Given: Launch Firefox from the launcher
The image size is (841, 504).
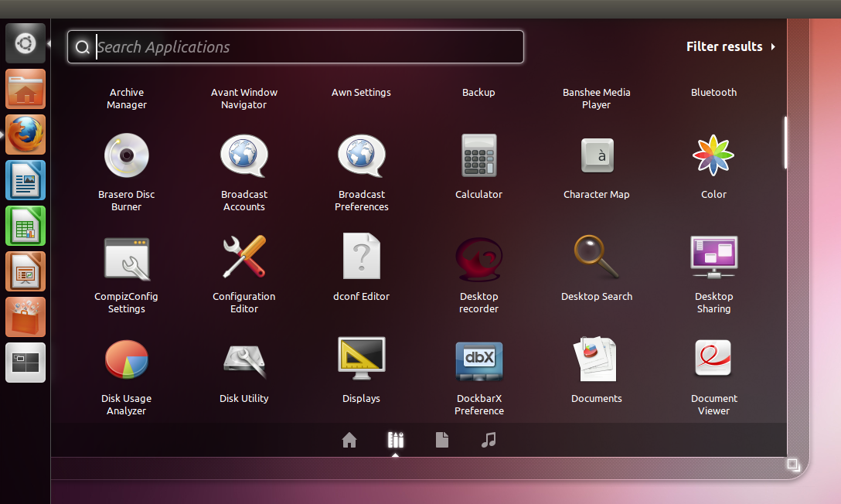Looking at the screenshot, I should point(26,135).
